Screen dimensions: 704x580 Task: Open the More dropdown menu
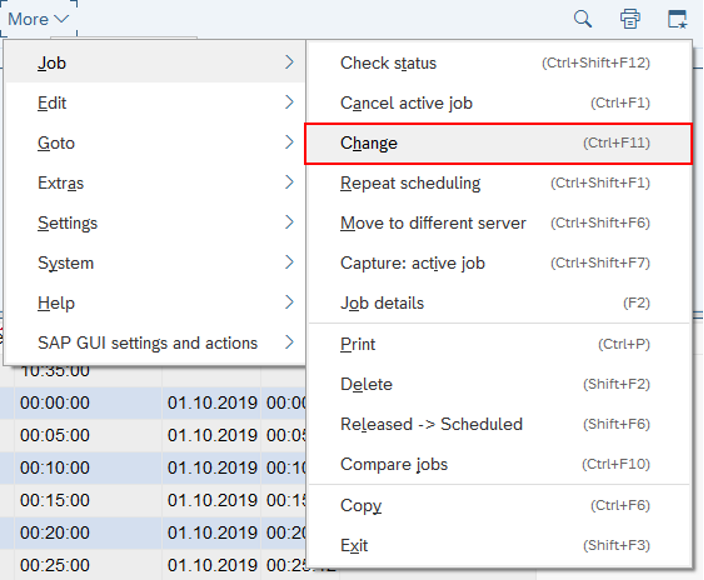pyautogui.click(x=38, y=19)
